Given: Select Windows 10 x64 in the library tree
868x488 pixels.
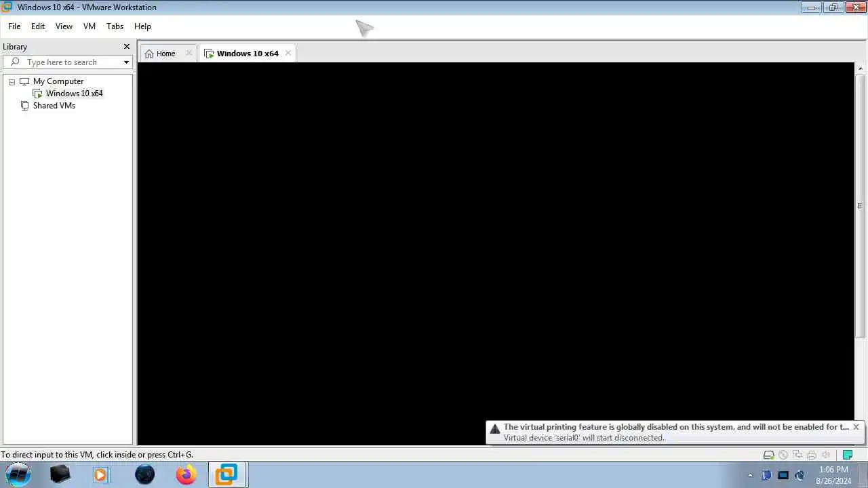Looking at the screenshot, I should 74,94.
